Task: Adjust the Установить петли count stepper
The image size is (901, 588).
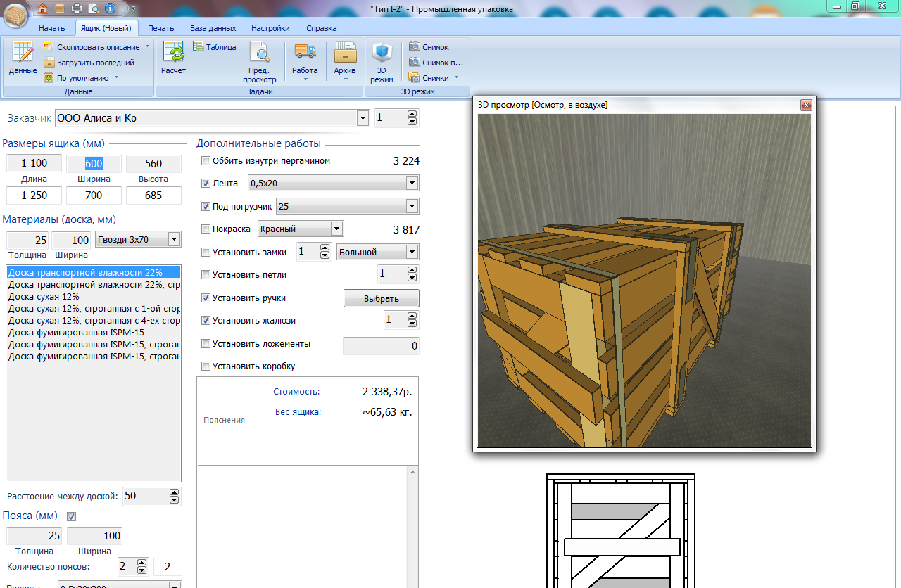Action: pos(412,275)
